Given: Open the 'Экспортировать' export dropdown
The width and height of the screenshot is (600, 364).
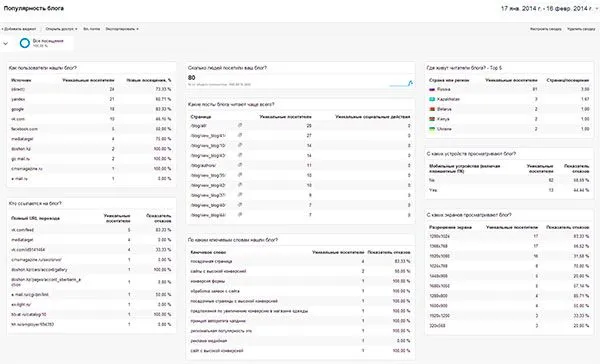Looking at the screenshot, I should pyautogui.click(x=122, y=29).
